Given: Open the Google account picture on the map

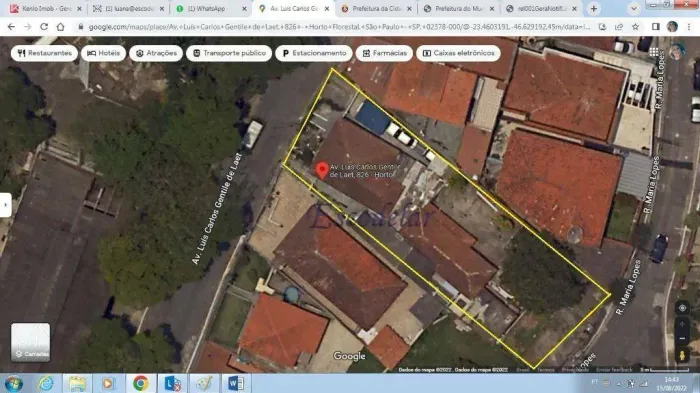Looking at the screenshot, I should pos(676,52).
